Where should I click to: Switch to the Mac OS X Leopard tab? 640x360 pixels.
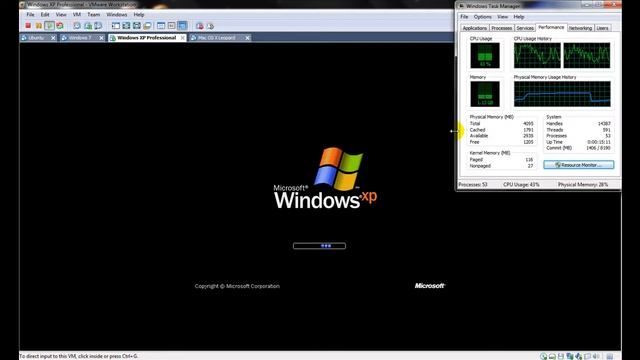(220, 38)
